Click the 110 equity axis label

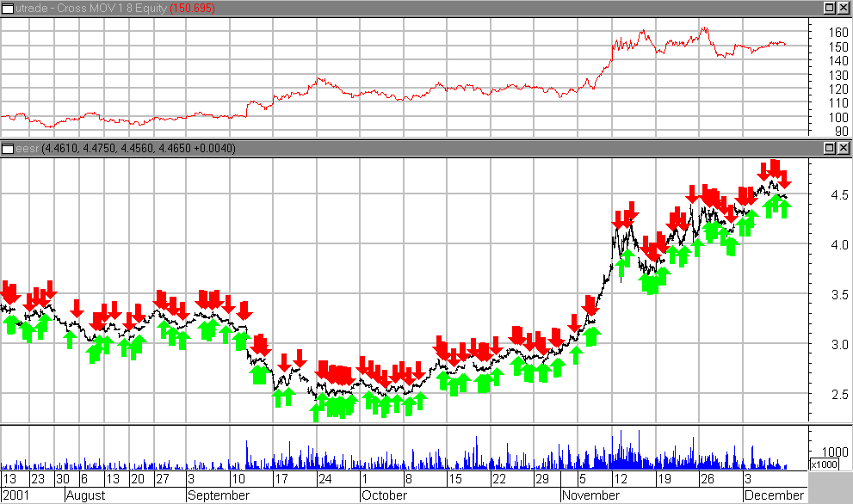tap(838, 102)
